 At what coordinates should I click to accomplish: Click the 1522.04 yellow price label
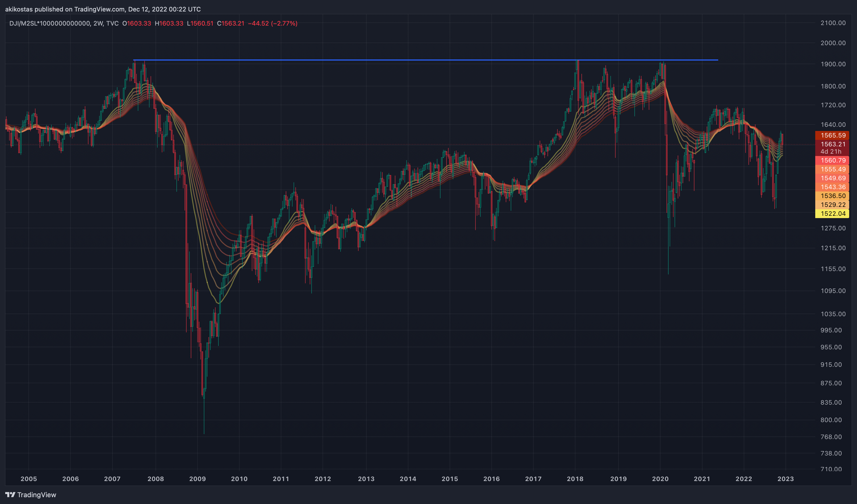point(832,213)
